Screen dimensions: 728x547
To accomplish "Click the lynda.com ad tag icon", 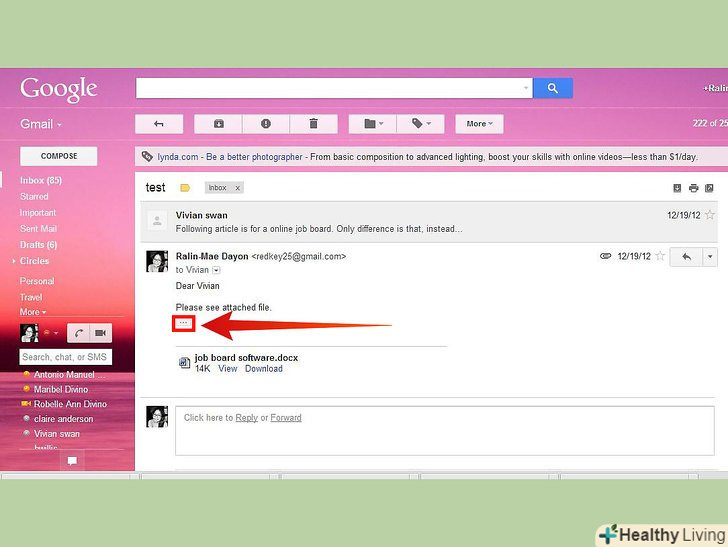I will click(x=147, y=156).
